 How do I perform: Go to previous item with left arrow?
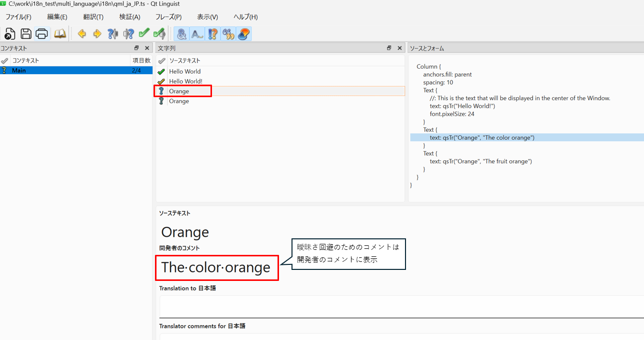click(x=81, y=34)
